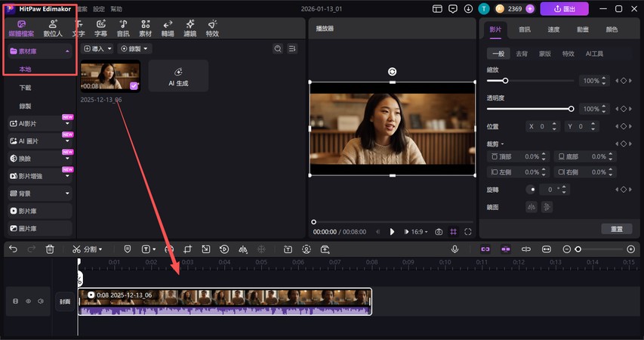
Task: Click the microphone voiceover icon
Action: tap(454, 249)
